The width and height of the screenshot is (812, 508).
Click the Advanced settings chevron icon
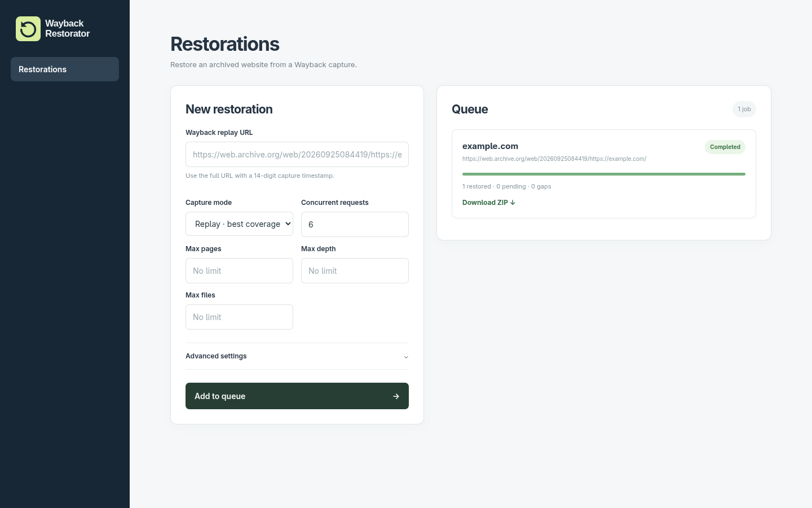406,357
